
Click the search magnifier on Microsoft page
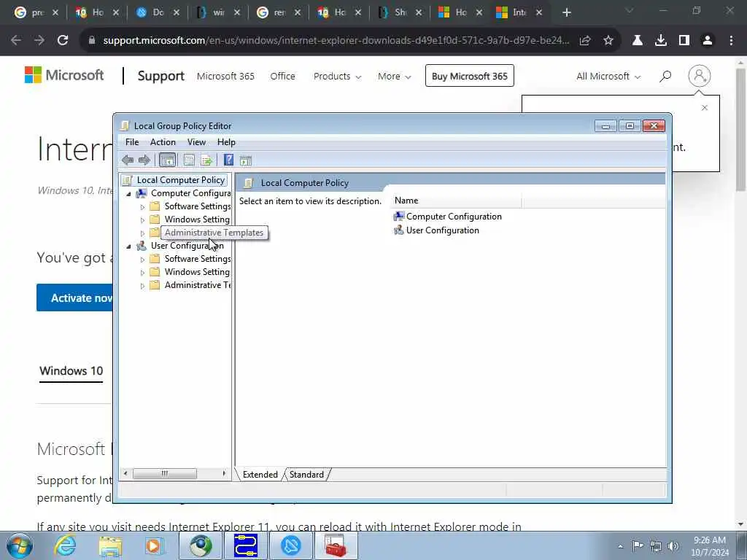point(665,76)
